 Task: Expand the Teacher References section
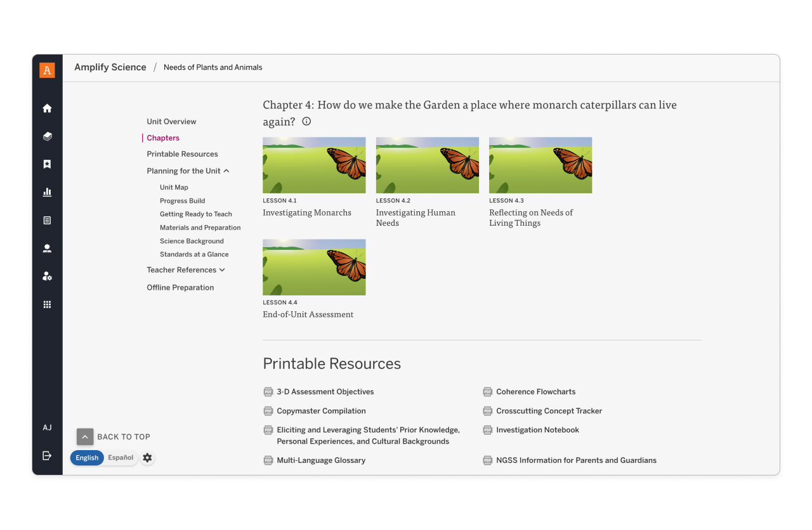[222, 270]
